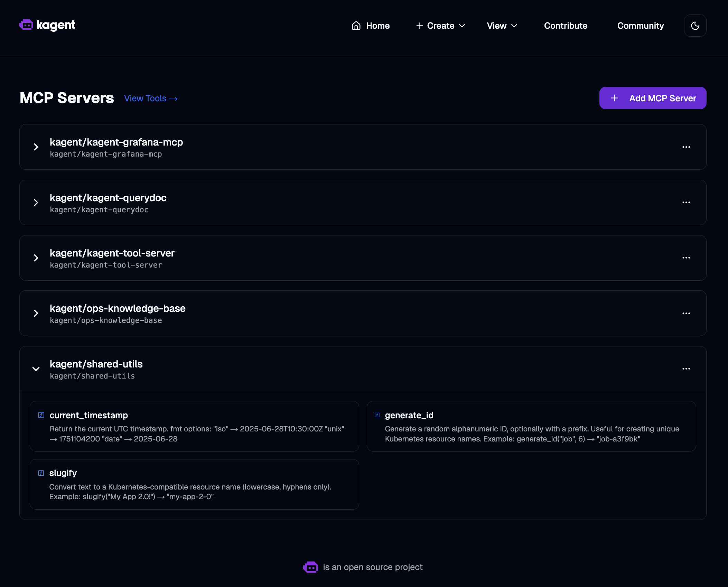Open more options for ops-knowledge-base

click(686, 313)
